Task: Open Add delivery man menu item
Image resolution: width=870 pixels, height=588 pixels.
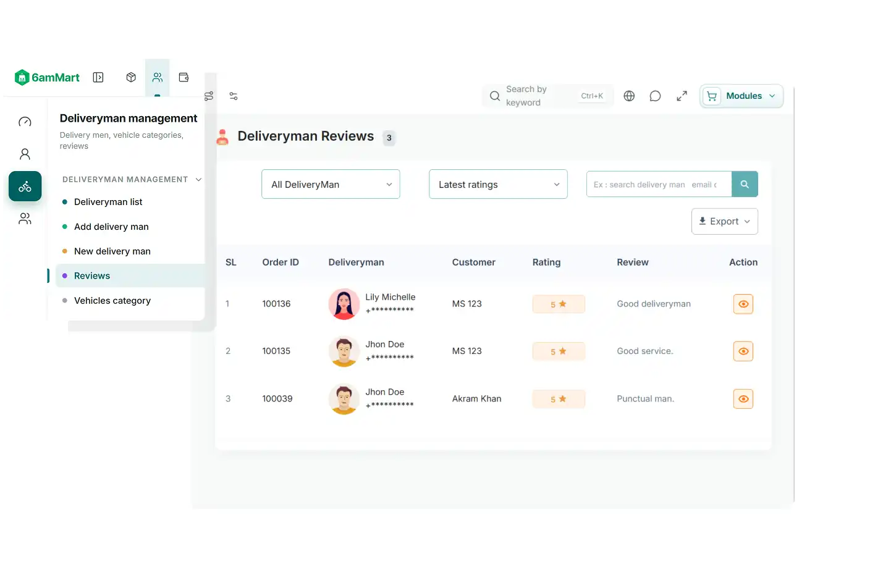Action: pos(111,227)
